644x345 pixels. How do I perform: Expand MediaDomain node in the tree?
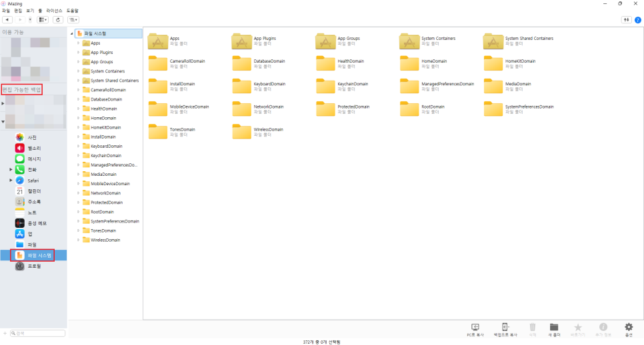click(79, 174)
